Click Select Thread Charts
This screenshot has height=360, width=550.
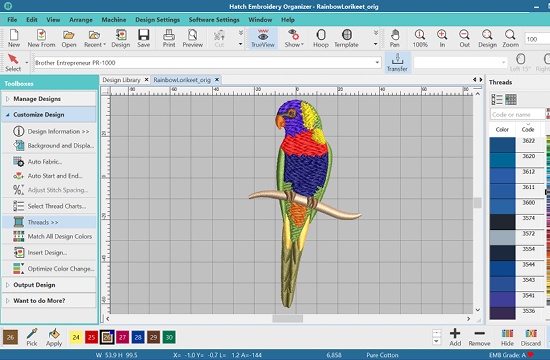(x=49, y=206)
